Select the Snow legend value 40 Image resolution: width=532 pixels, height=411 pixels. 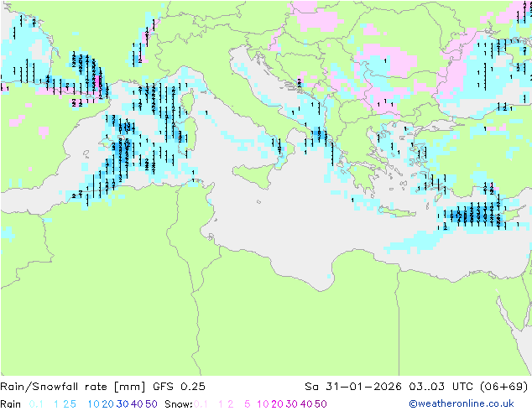tap(306, 404)
